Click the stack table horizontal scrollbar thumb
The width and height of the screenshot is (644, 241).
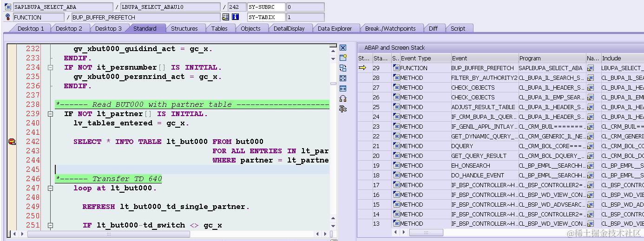pyautogui.click(x=426, y=232)
